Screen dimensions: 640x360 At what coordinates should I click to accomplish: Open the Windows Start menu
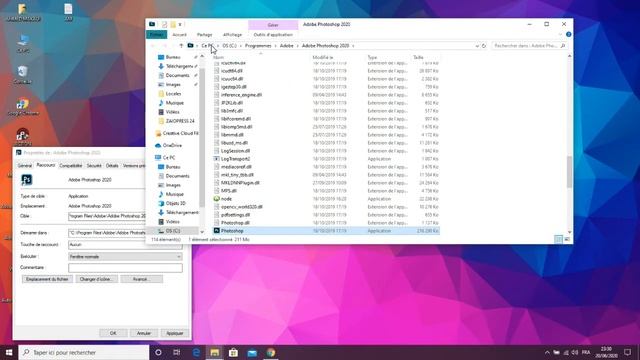coord(9,352)
